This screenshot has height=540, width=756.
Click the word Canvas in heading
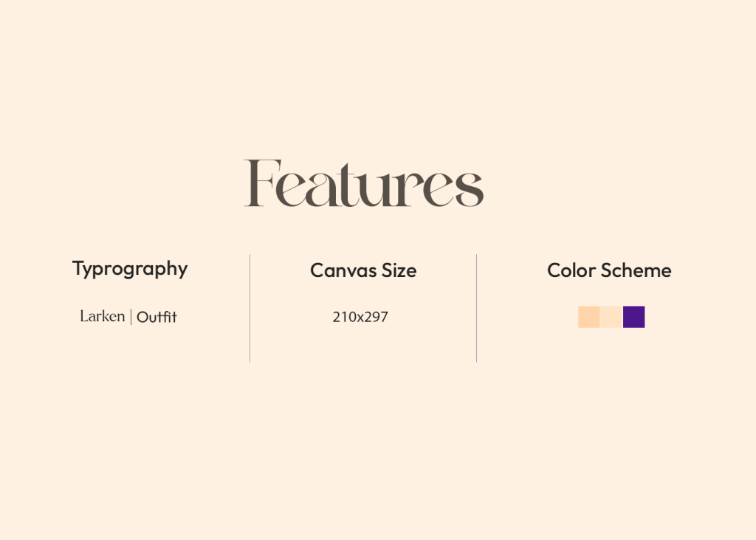343,270
